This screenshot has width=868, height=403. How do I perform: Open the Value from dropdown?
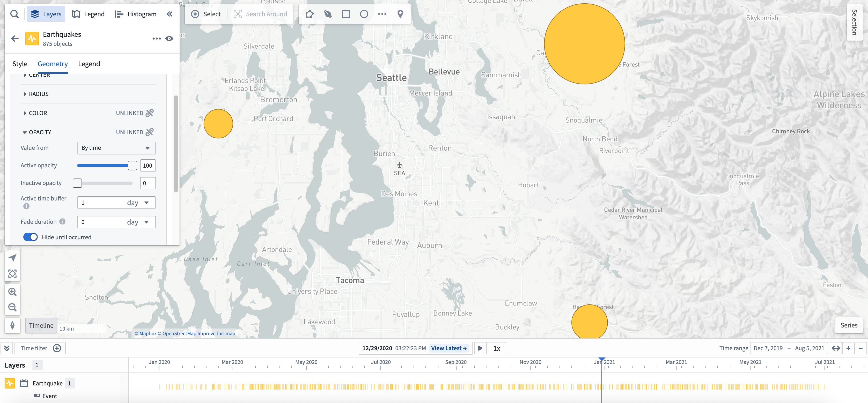[116, 148]
